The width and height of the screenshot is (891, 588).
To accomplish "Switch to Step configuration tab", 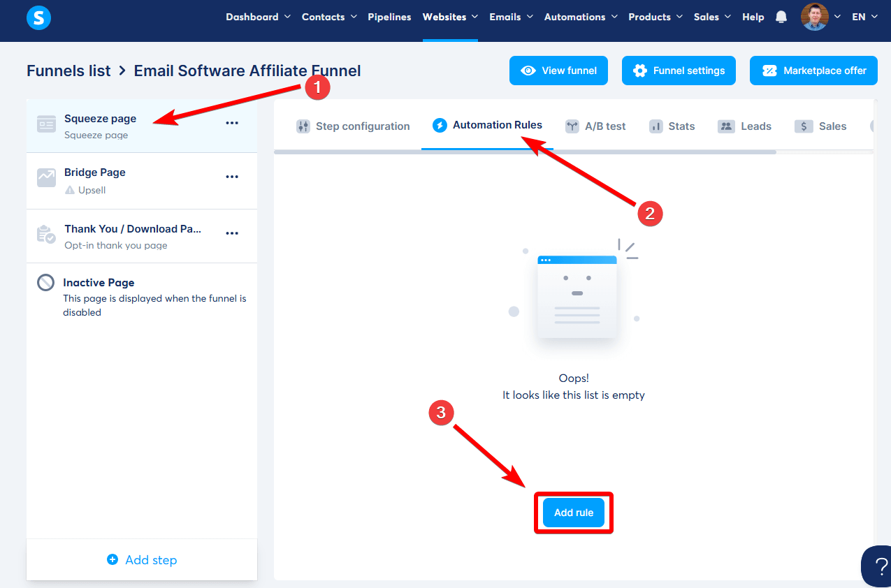I will 353,126.
